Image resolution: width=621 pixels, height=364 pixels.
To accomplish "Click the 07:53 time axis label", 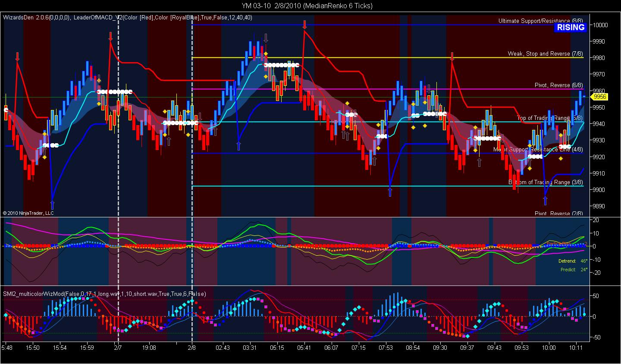I will click(x=386, y=347).
